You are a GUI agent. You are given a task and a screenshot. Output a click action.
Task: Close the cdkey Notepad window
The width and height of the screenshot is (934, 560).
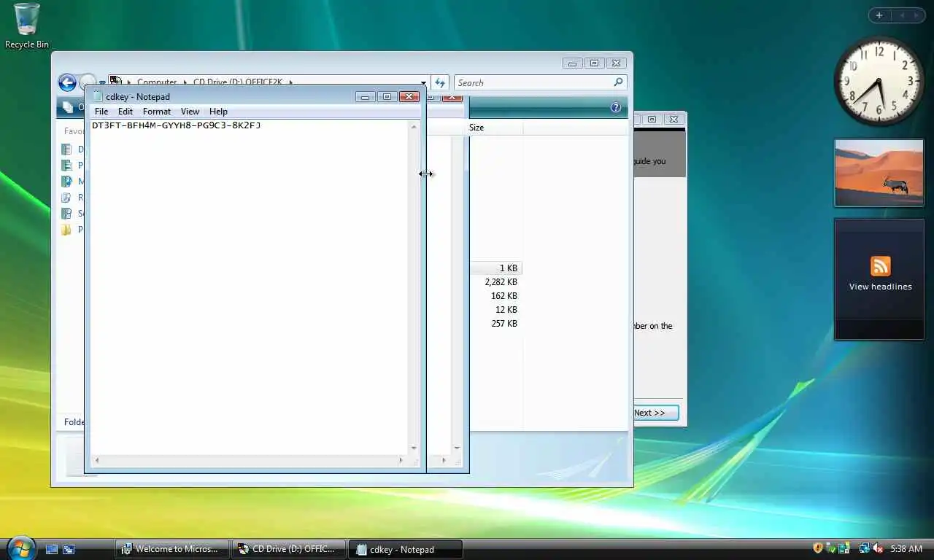pos(409,96)
